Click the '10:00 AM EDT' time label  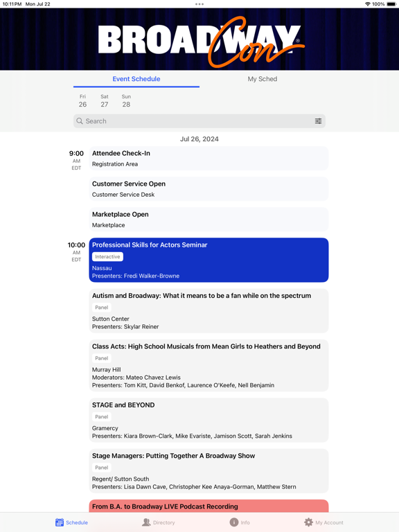tap(76, 251)
